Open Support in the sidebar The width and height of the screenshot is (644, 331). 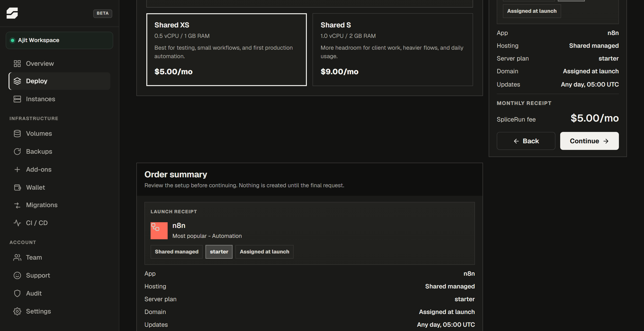[x=59, y=275]
